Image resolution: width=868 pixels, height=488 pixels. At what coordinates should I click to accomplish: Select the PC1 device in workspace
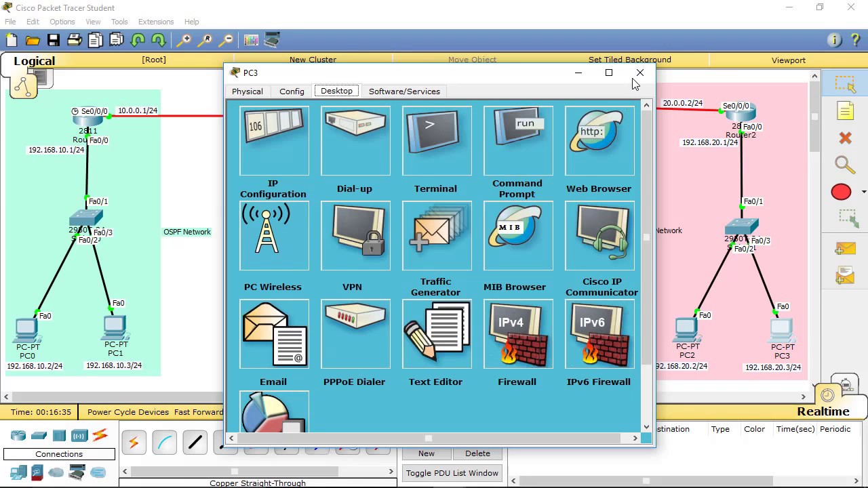pyautogui.click(x=115, y=328)
